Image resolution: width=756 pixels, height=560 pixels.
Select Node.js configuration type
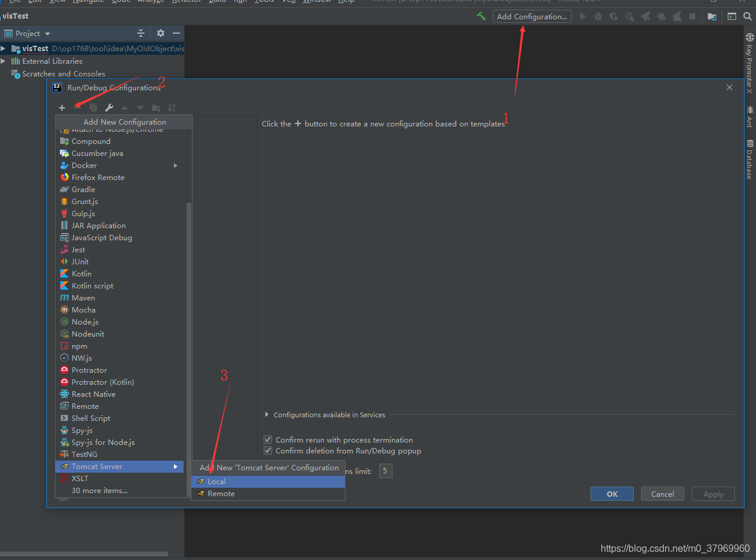click(x=120, y=322)
